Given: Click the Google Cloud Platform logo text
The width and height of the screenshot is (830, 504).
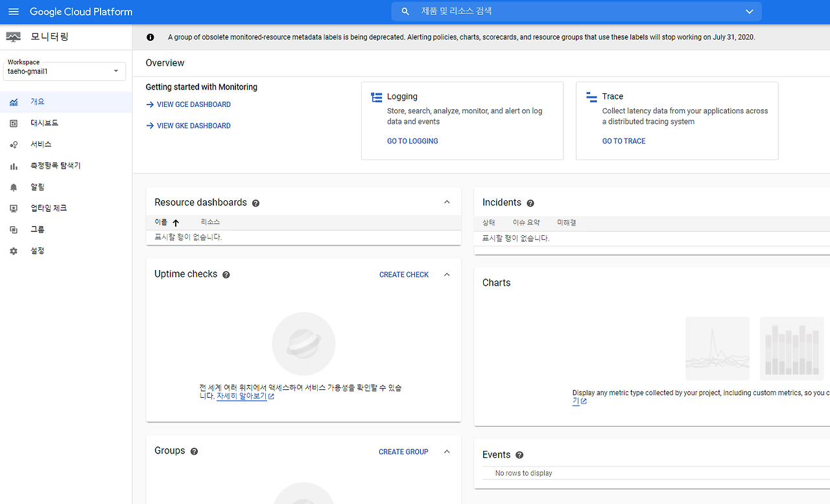Looking at the screenshot, I should point(81,12).
